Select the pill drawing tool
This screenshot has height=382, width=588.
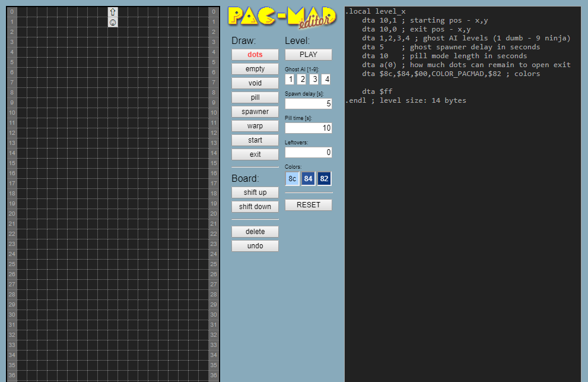click(x=255, y=97)
